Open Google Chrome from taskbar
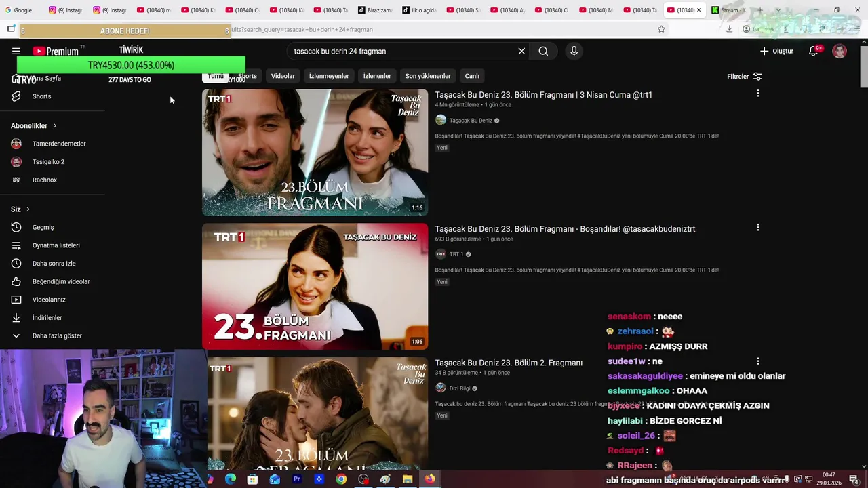 341,479
